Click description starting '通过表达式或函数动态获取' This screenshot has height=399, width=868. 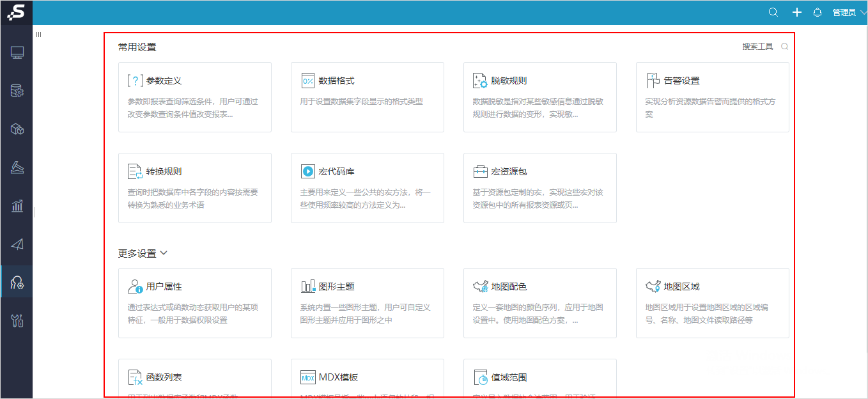(193, 314)
